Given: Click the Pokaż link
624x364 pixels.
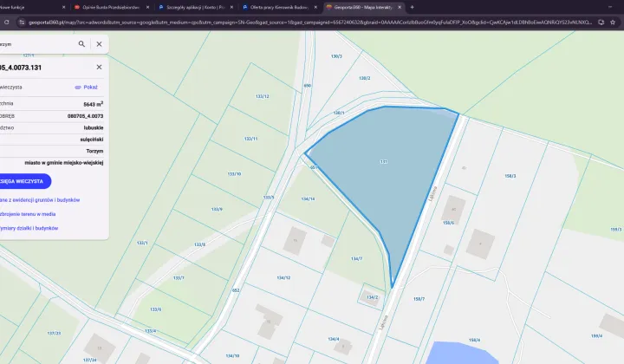Looking at the screenshot, I should [87, 88].
